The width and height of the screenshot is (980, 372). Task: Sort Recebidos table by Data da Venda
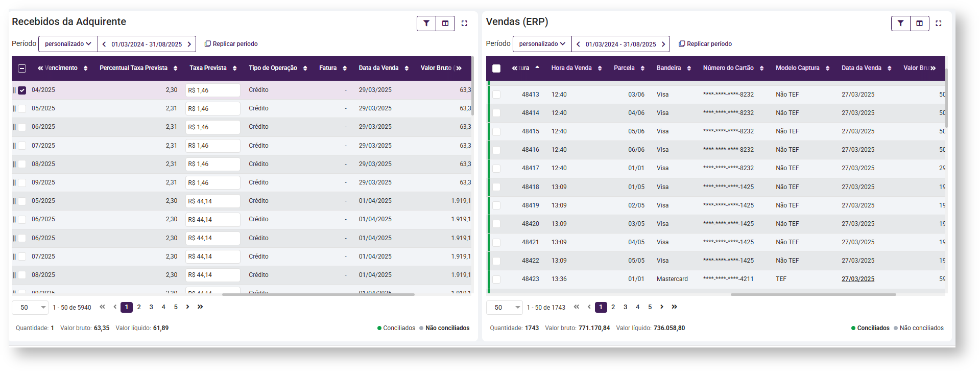407,68
